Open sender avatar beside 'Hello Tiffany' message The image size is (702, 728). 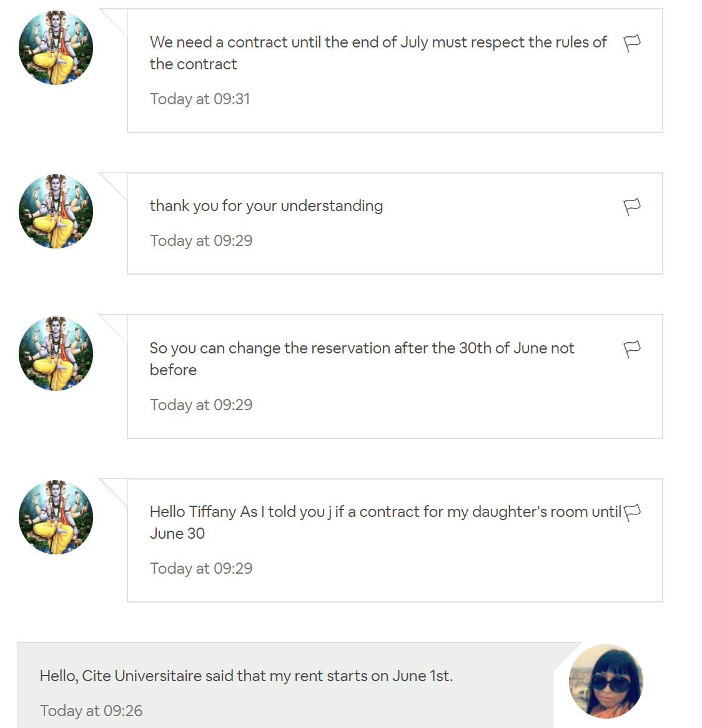(56, 517)
